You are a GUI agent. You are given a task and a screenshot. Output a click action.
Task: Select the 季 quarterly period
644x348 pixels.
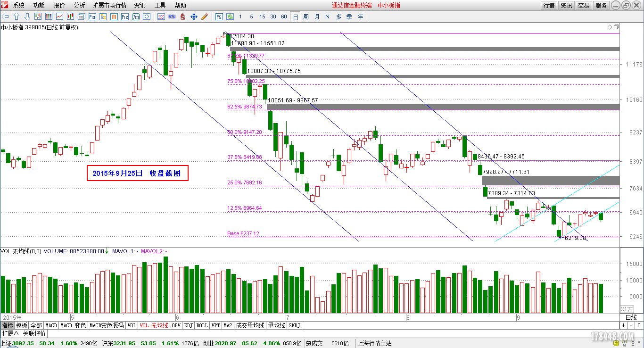pos(349,17)
